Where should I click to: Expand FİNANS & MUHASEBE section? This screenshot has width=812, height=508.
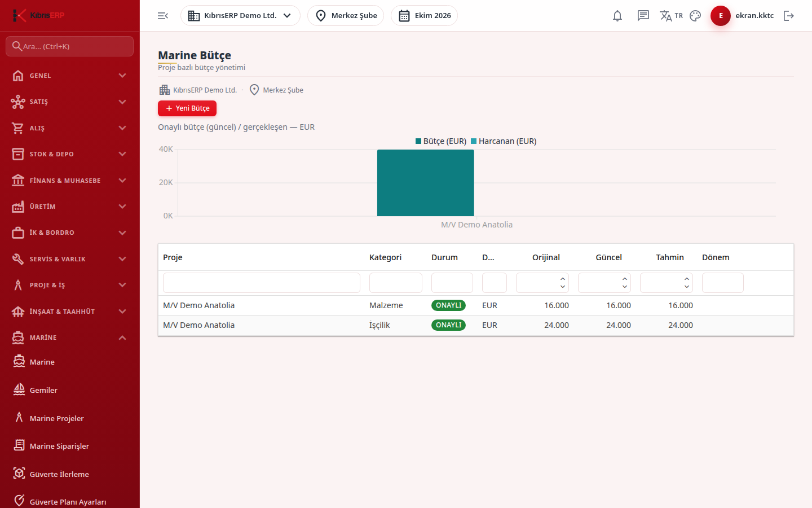pos(70,181)
